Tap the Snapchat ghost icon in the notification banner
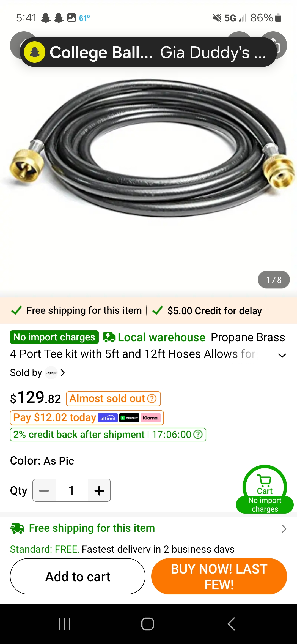The width and height of the screenshot is (297, 644). (35, 52)
